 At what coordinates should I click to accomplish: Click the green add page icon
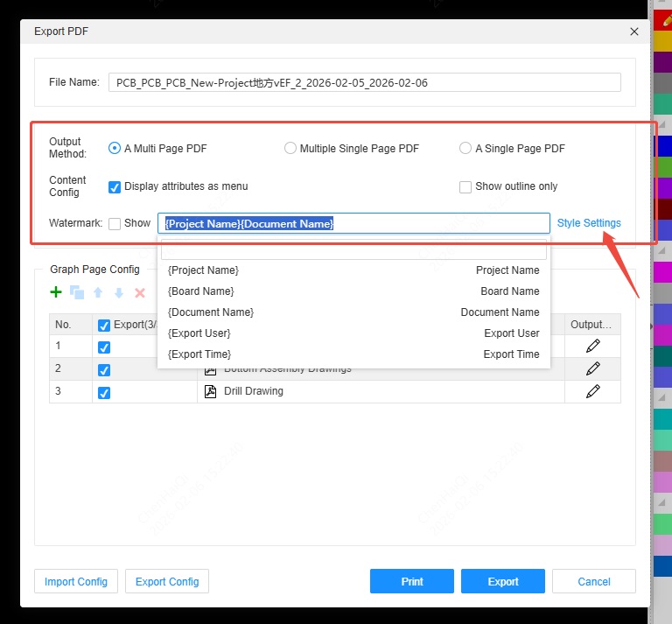[x=56, y=292]
